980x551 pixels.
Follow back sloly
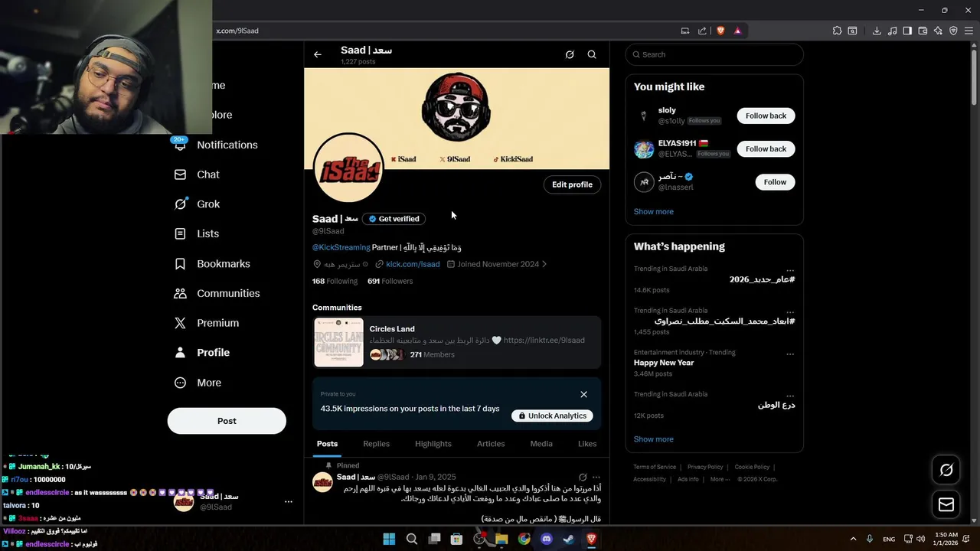766,116
